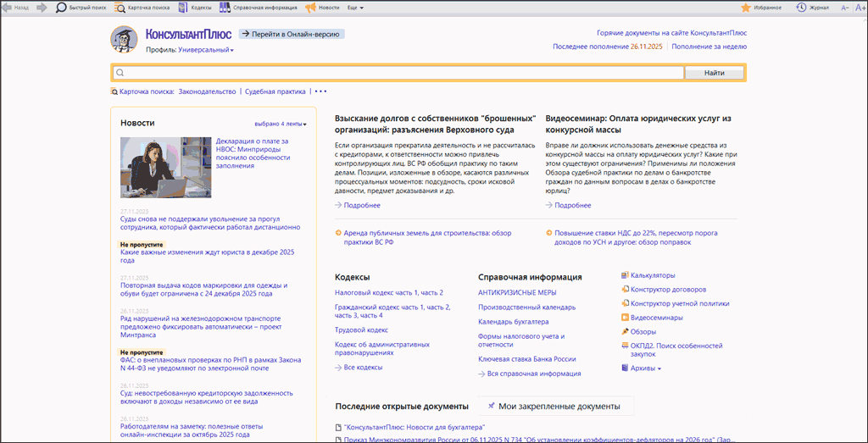Click the Калькуляторы icon link
This screenshot has height=443, width=868.
pyautogui.click(x=626, y=275)
